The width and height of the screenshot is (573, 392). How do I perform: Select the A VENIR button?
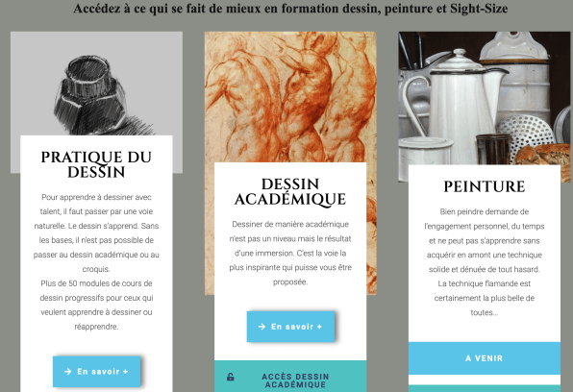485,358
